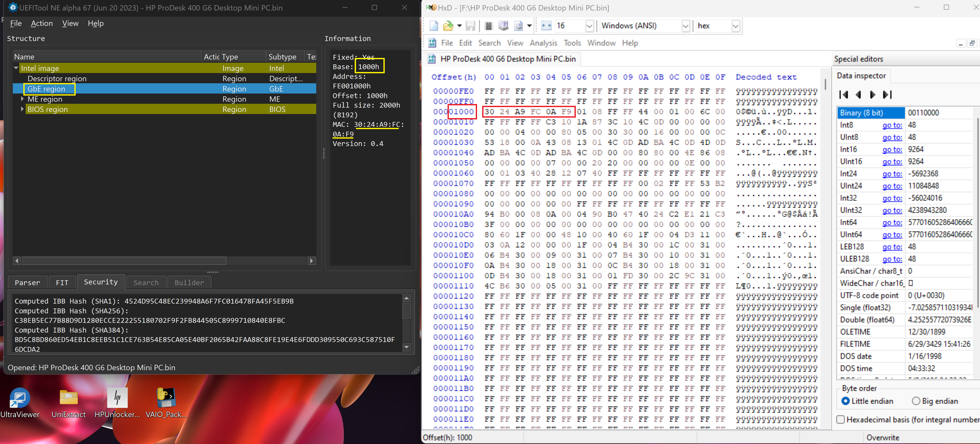Open the Windows (ANSI) charset dropdown

685,26
